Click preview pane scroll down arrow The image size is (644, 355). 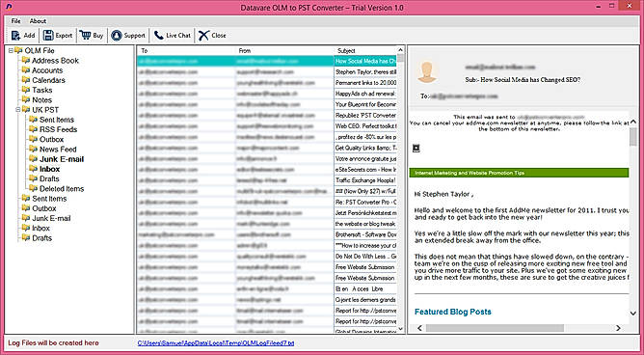pyautogui.click(x=632, y=314)
